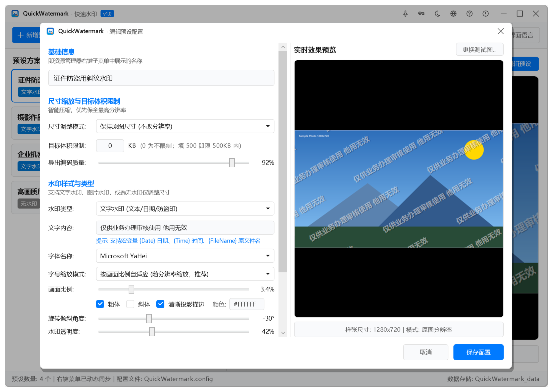553x392 pixels.
Task: Enable the 斜体 checkbox
Action: point(130,304)
